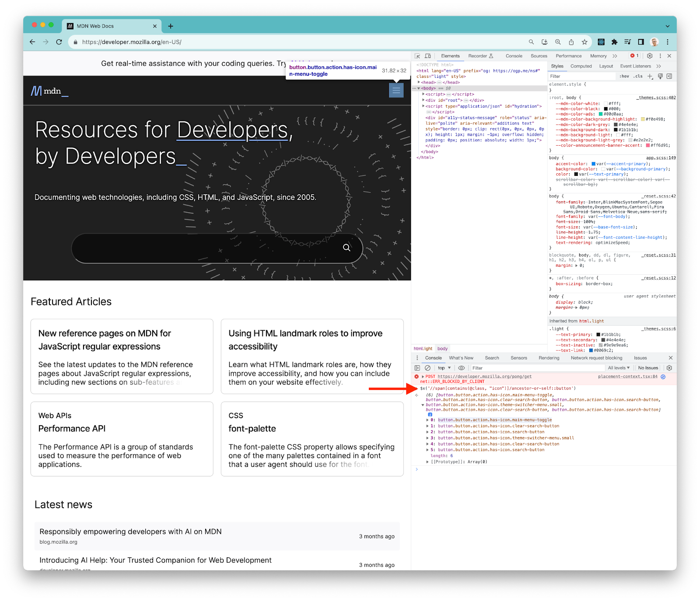Click the inspect element picker icon
The height and width of the screenshot is (601, 700).
[417, 56]
